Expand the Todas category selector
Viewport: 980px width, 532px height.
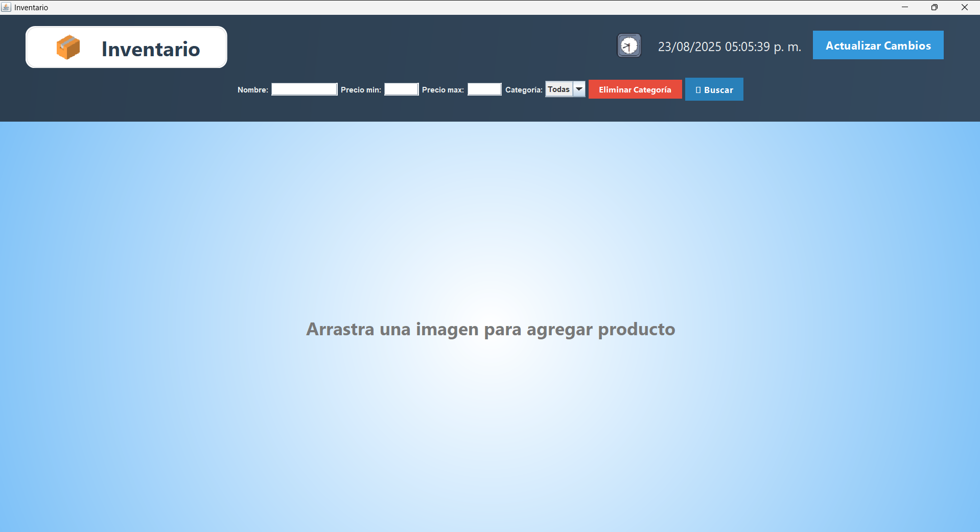[579, 89]
